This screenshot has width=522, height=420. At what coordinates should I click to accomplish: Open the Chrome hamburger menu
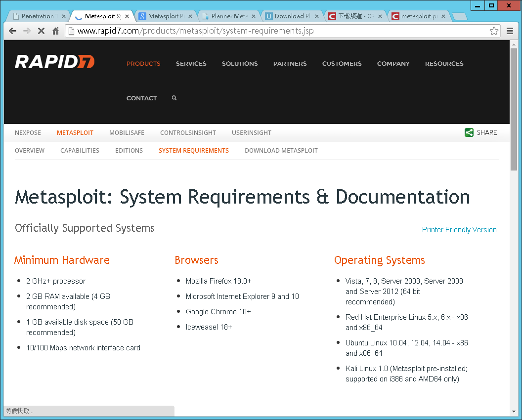(x=510, y=31)
